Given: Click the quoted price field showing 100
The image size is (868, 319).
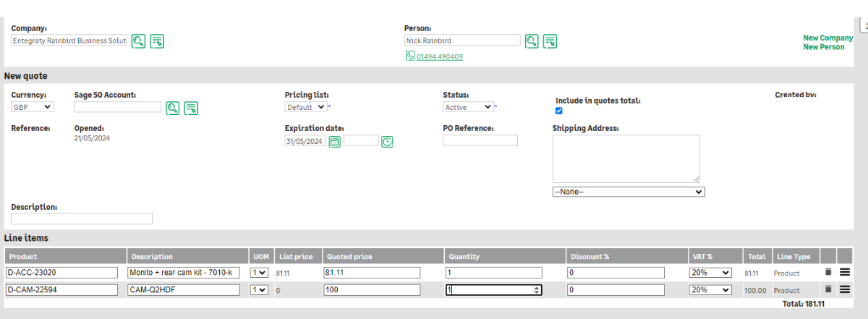Looking at the screenshot, I should [372, 289].
